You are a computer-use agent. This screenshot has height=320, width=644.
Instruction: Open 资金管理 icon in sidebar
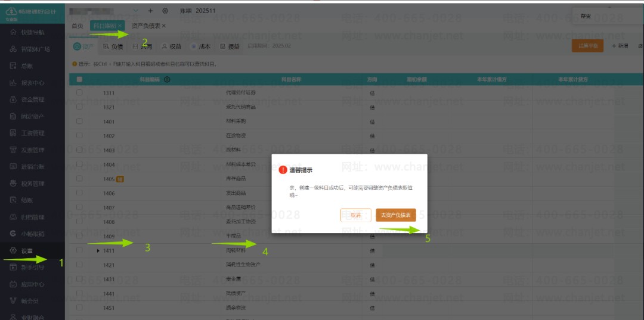(x=13, y=100)
